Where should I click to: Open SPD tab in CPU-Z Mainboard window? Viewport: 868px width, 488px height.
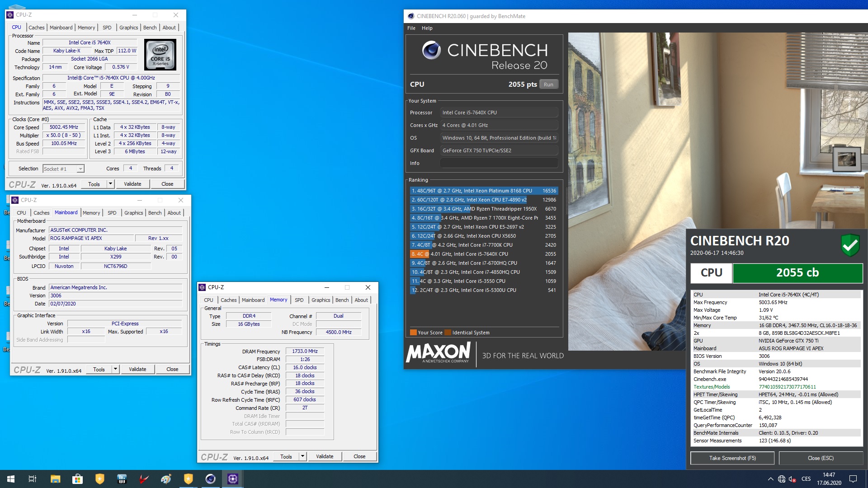(x=112, y=213)
